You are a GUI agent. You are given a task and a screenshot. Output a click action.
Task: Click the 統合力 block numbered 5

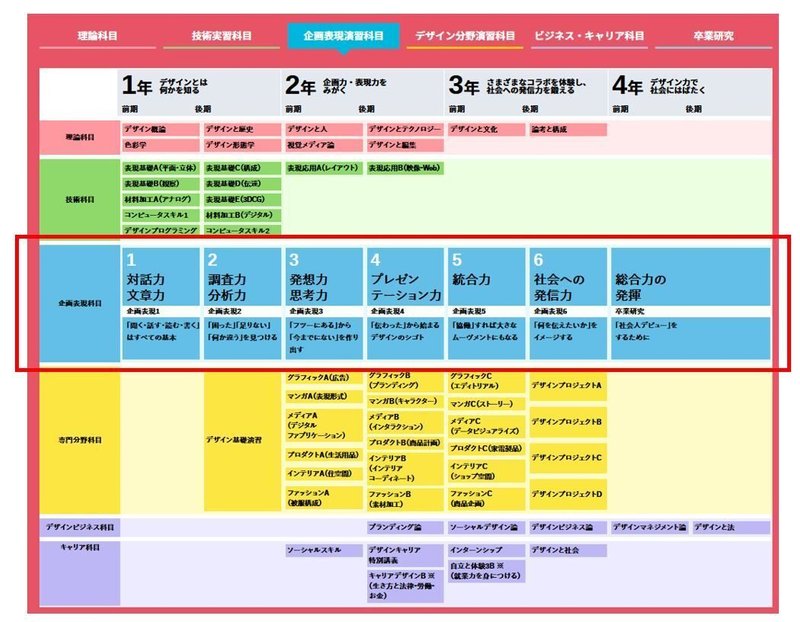point(487,277)
